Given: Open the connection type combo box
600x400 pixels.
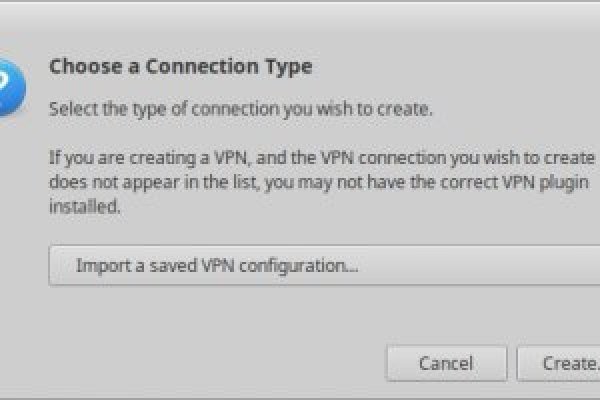Looking at the screenshot, I should pos(322,266).
